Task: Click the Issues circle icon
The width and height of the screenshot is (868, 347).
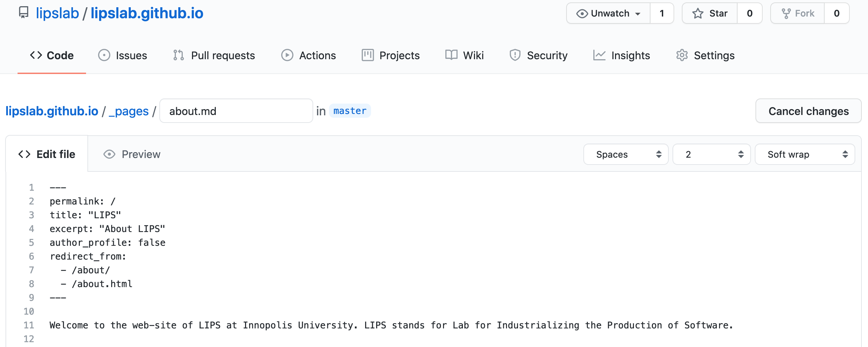Action: [x=104, y=55]
